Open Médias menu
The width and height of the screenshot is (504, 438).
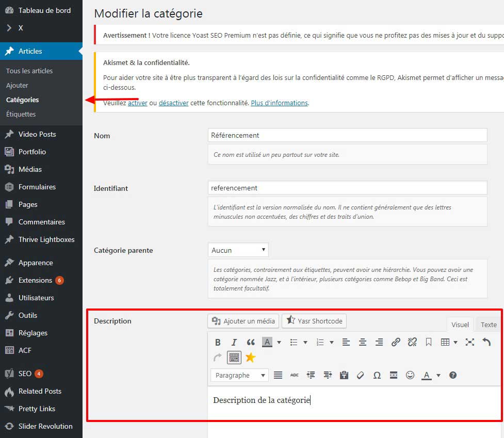point(41,169)
